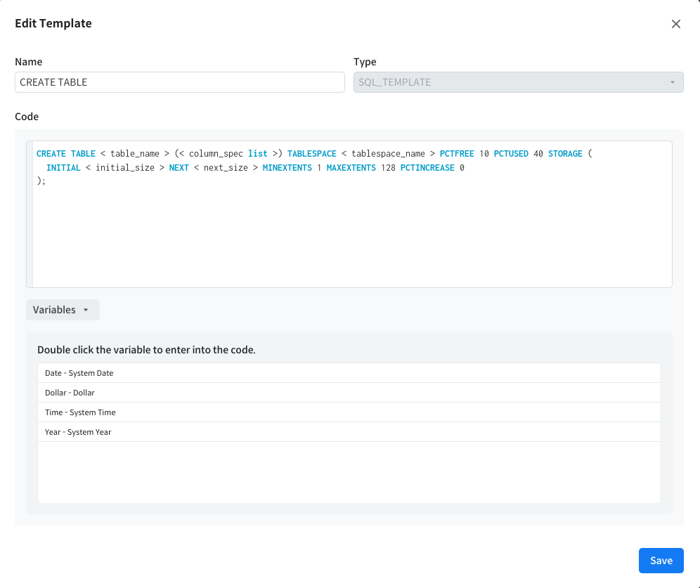The height and width of the screenshot is (588, 700).
Task: Click the table_name placeholder in code
Action: (x=136, y=154)
